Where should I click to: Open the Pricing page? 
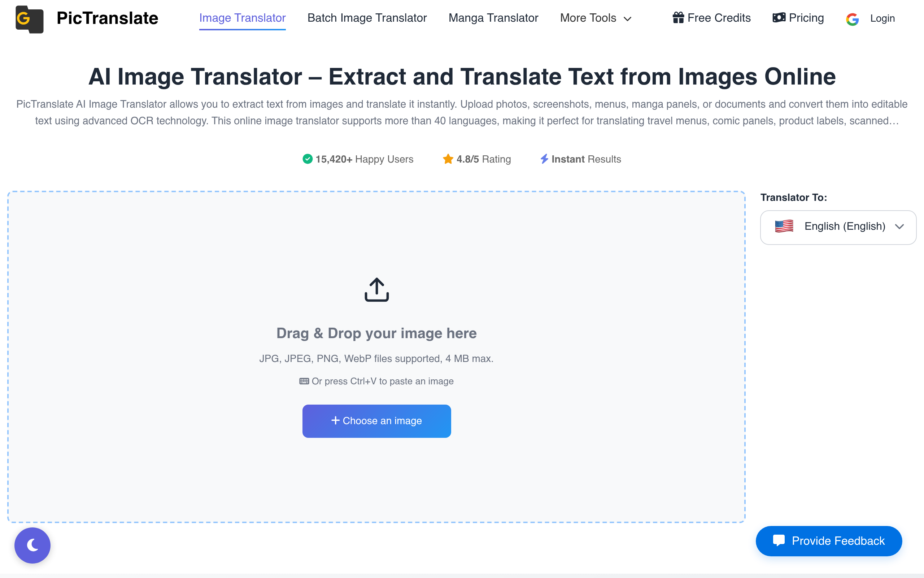click(798, 18)
